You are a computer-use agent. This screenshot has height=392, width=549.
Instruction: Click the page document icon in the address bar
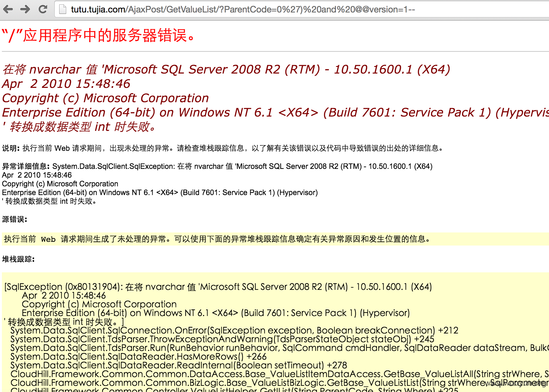tap(63, 9)
